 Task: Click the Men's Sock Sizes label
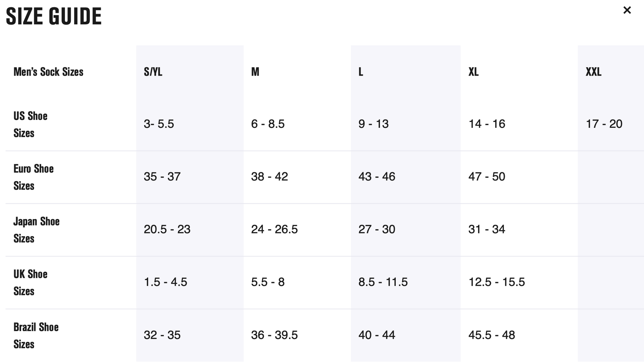(x=48, y=72)
